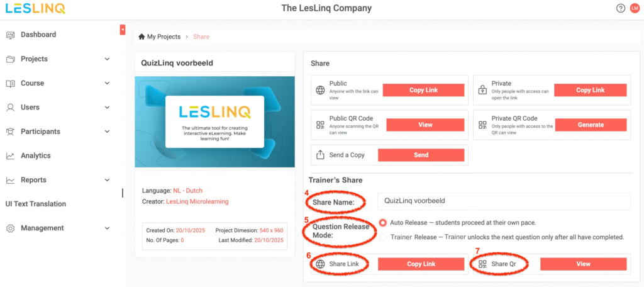
Task: Click the home icon in breadcrumb
Action: pyautogui.click(x=142, y=37)
